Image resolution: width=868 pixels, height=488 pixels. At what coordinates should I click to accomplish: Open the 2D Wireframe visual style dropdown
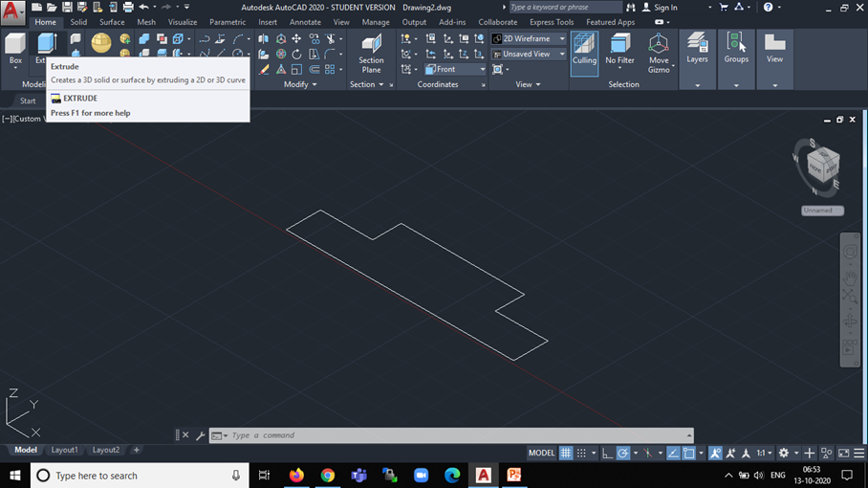529,39
